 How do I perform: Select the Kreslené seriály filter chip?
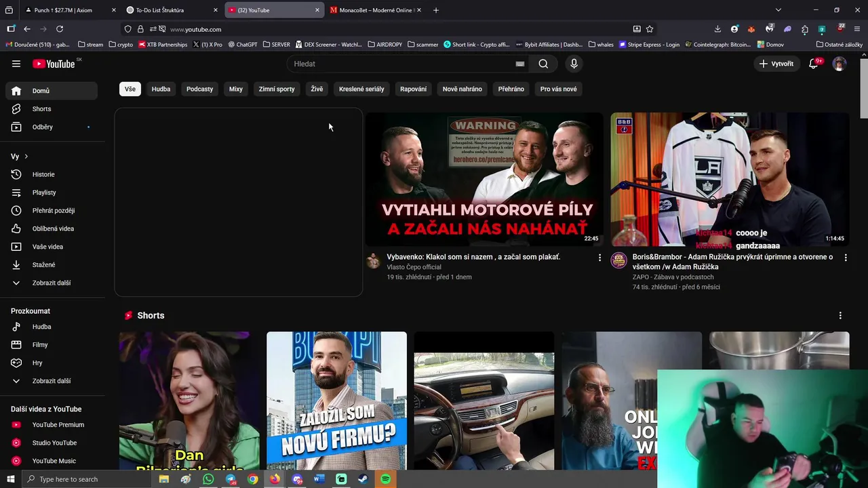361,89
